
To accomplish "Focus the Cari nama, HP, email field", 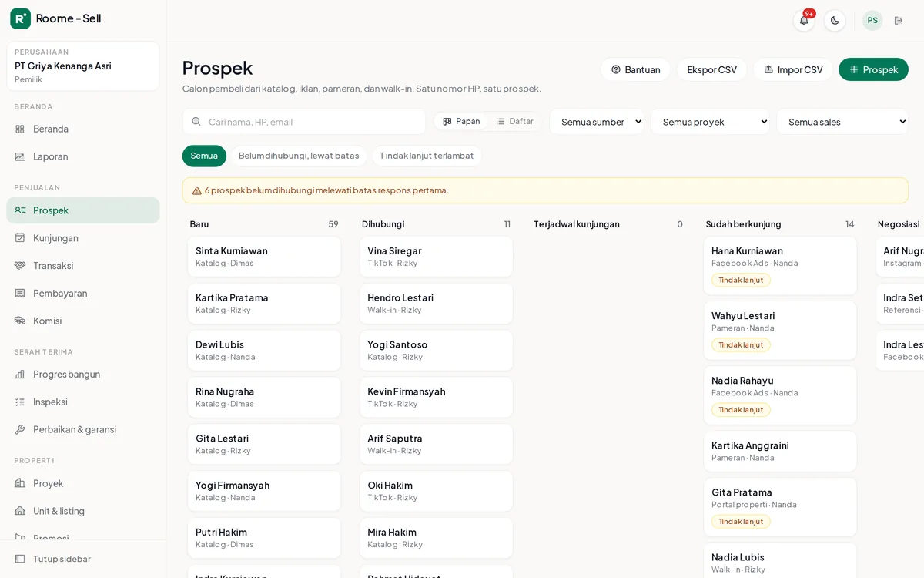I will click(304, 122).
